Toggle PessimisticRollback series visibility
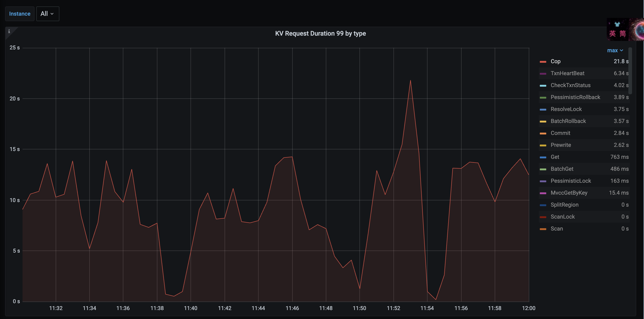This screenshot has height=319, width=644. pyautogui.click(x=575, y=97)
